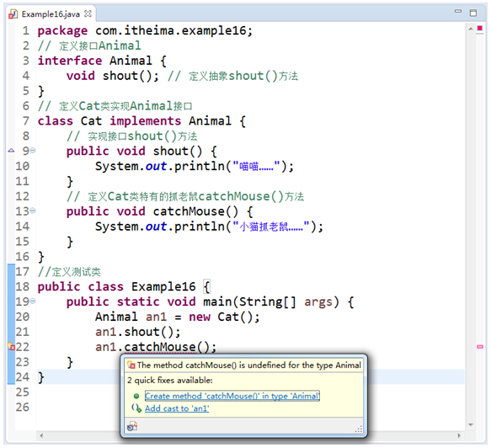The height and width of the screenshot is (448, 491).
Task: Collapse the catchMouse() method at line 13
Action: coord(33,211)
